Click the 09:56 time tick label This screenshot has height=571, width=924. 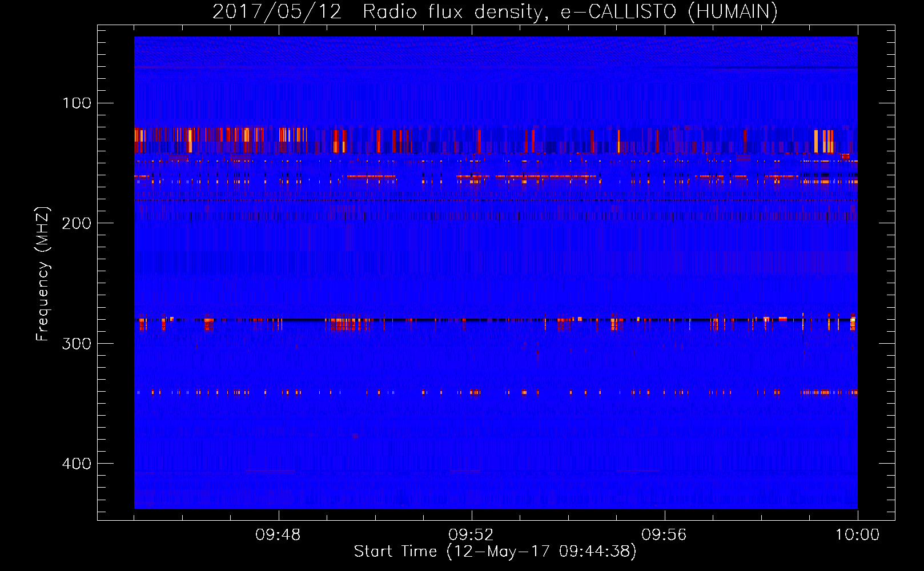664,535
